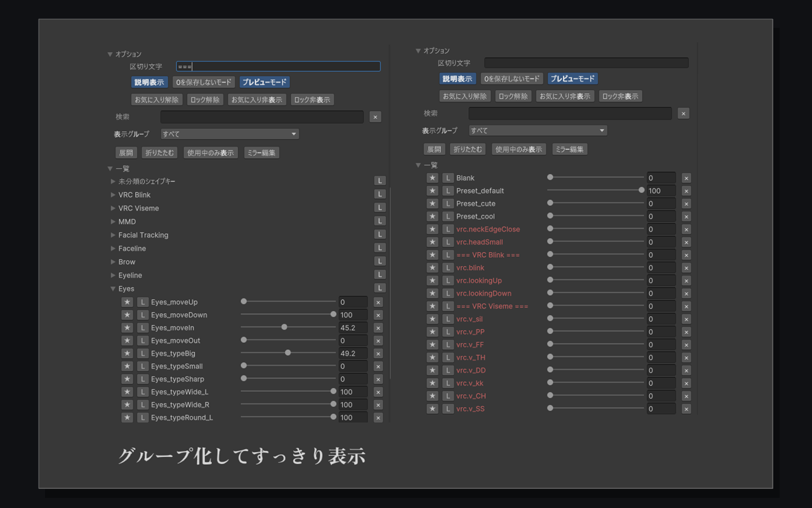Toggle プレビューモード in the right panel
The height and width of the screenshot is (508, 812).
tap(573, 79)
